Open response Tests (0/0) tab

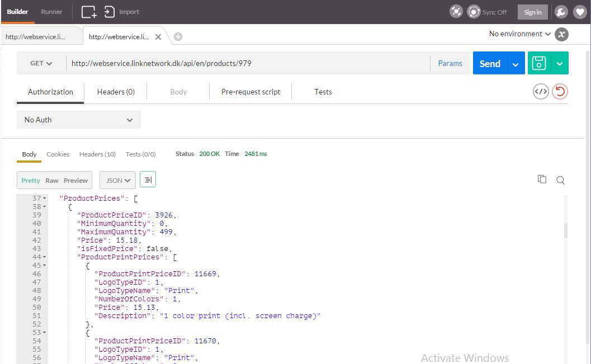coord(140,154)
